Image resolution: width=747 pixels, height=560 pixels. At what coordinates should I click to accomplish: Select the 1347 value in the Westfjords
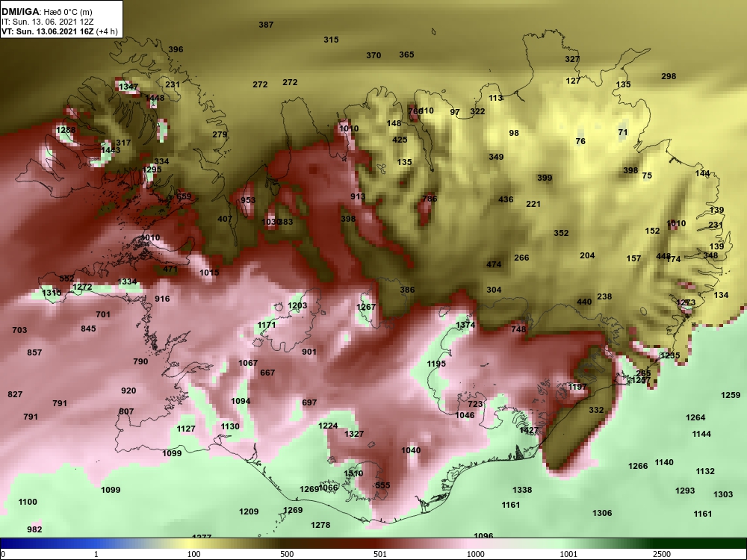[128, 87]
